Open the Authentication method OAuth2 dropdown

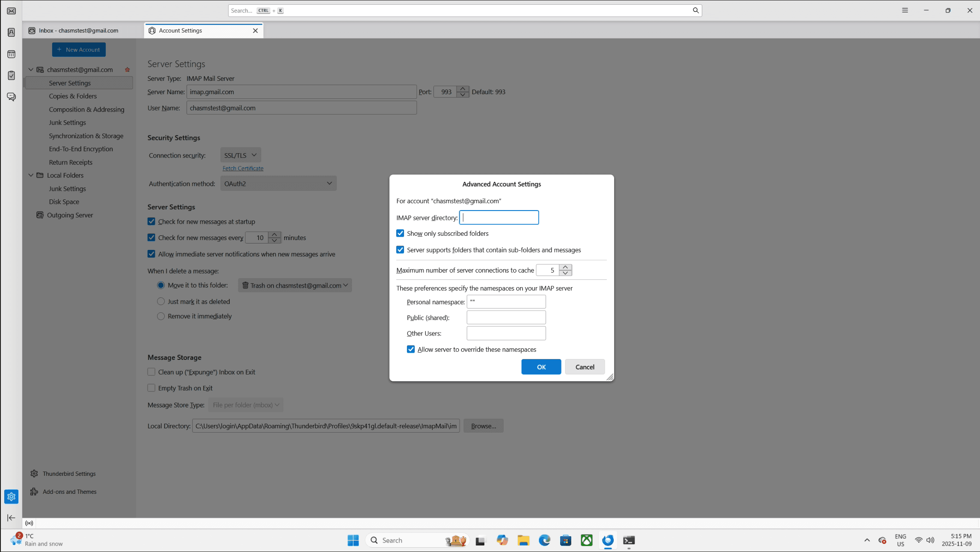278,184
